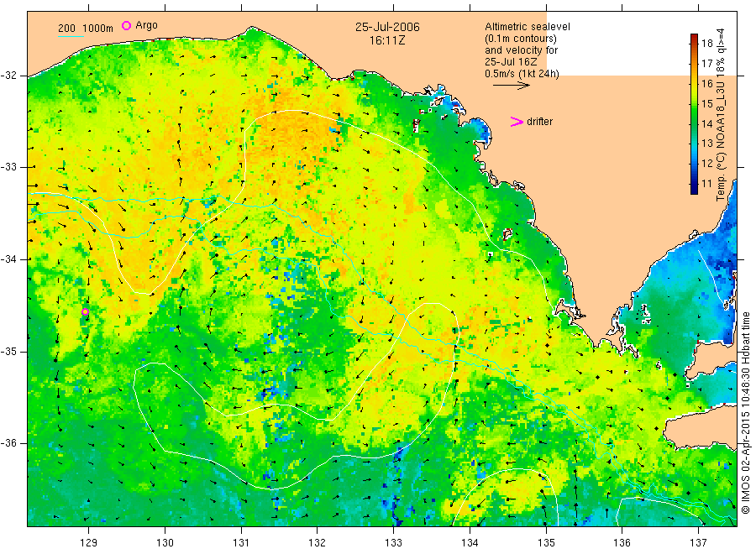
Task: Click the longitude label 132
Action: 318,543
